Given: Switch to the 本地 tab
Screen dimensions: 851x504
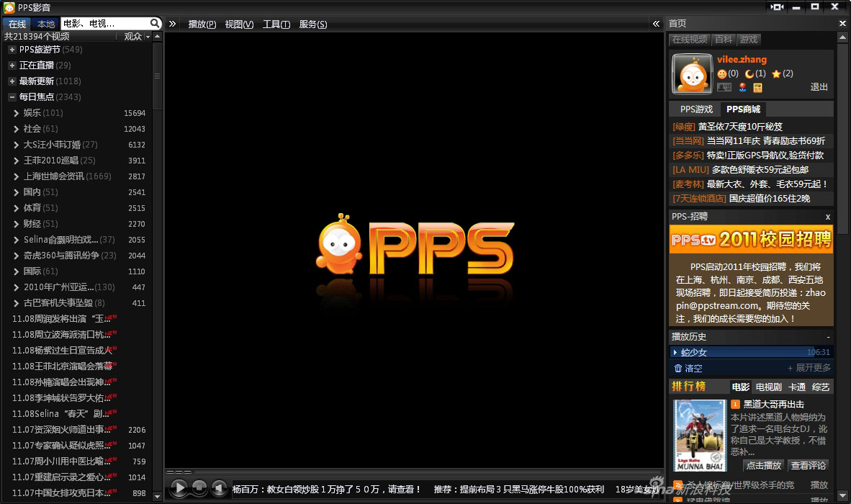Looking at the screenshot, I should [45, 24].
